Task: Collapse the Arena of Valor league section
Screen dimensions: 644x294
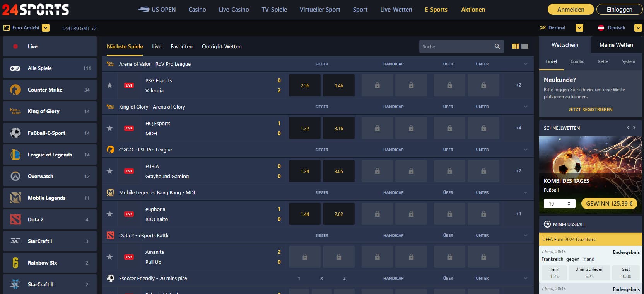Action: [525, 64]
